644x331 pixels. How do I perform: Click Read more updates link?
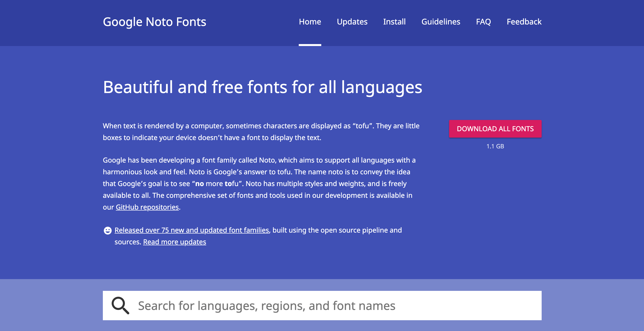[x=175, y=242]
